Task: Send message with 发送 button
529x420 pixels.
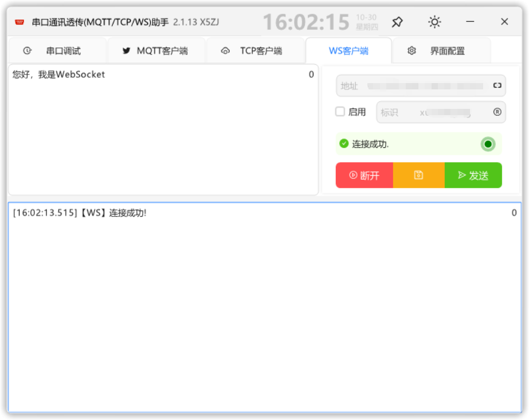Action: [x=473, y=175]
